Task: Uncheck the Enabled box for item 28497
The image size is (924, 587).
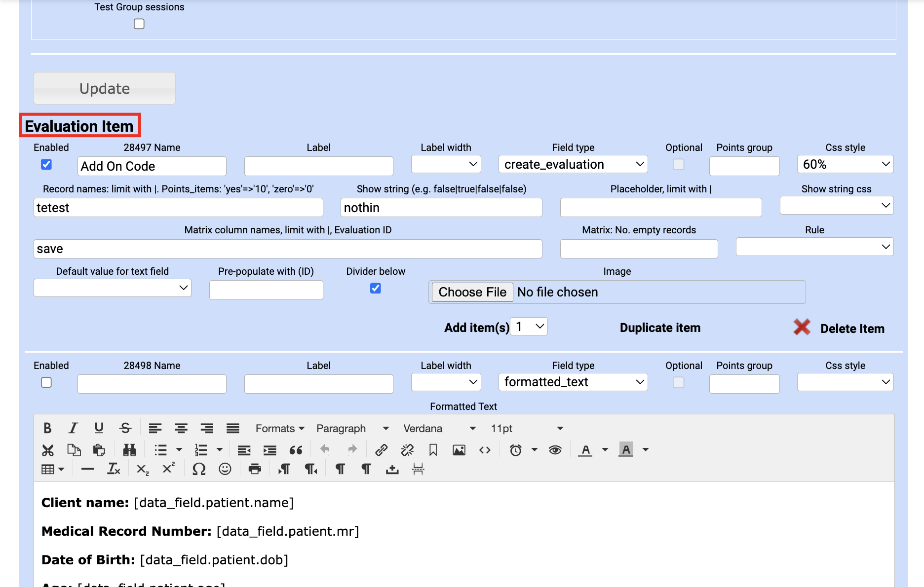Action: pos(46,164)
